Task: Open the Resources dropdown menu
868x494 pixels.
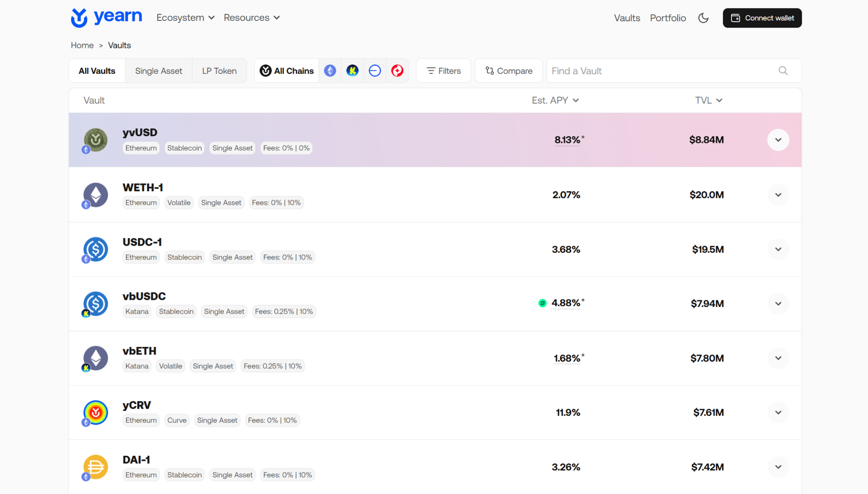Action: (x=252, y=18)
